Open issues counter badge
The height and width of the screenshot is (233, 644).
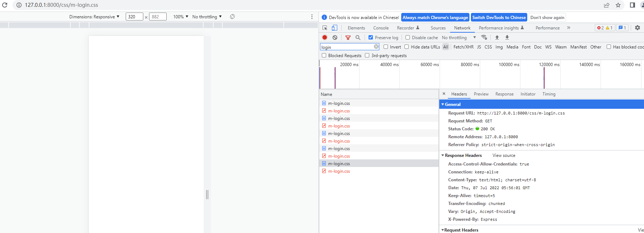tap(622, 28)
